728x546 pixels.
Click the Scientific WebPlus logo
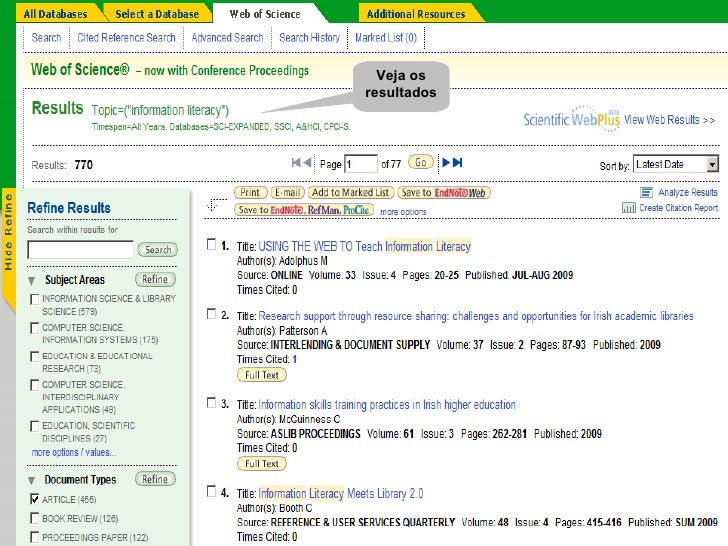(572, 119)
